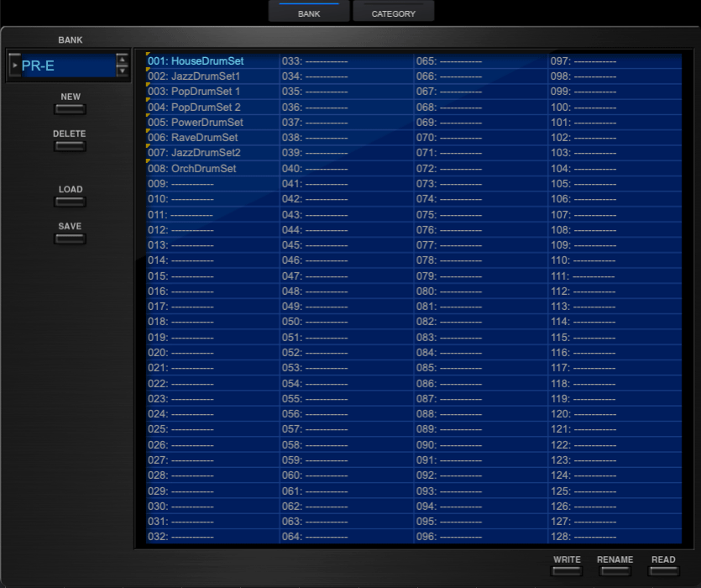701x588 pixels.
Task: Select empty patch slot 100
Action: tap(615, 107)
